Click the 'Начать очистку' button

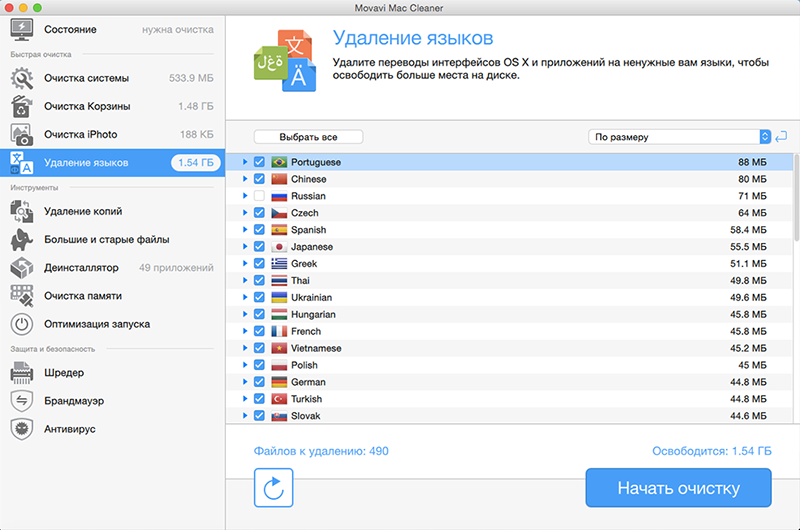(x=678, y=488)
